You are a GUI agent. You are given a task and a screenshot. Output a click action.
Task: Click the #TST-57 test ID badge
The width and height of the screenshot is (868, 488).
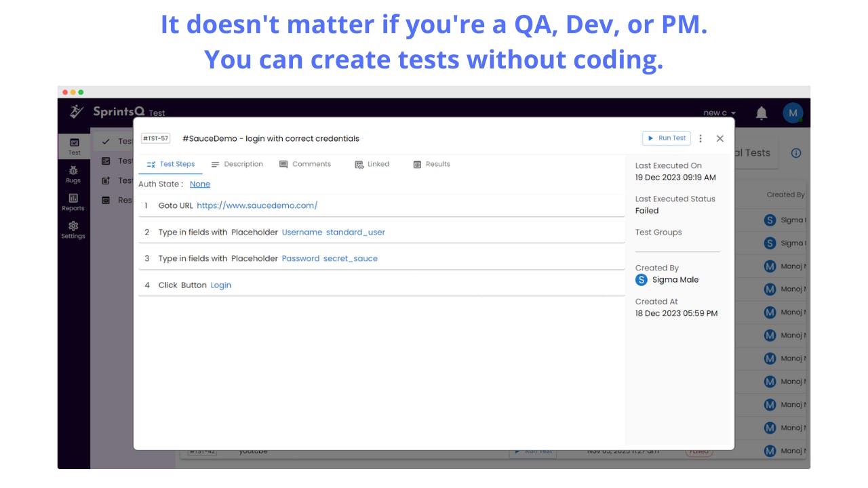(x=155, y=138)
